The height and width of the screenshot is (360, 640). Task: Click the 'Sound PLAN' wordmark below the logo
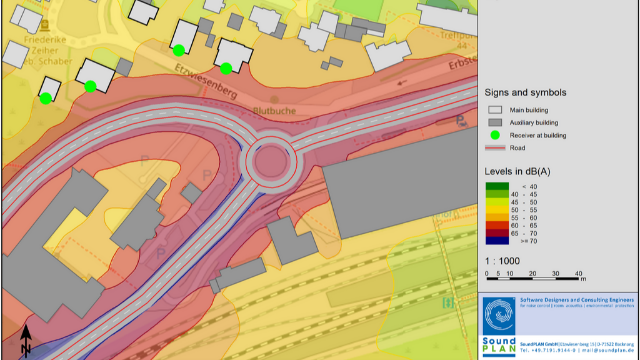(499, 345)
